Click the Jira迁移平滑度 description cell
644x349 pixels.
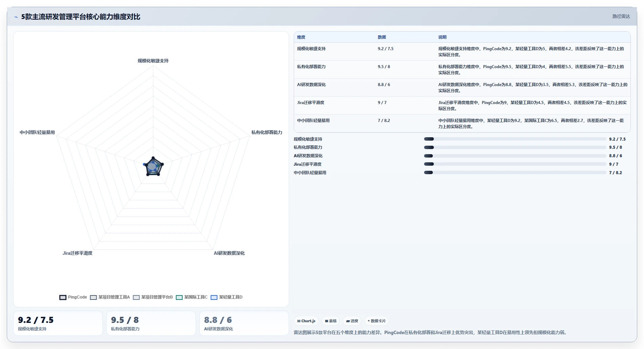(532, 105)
